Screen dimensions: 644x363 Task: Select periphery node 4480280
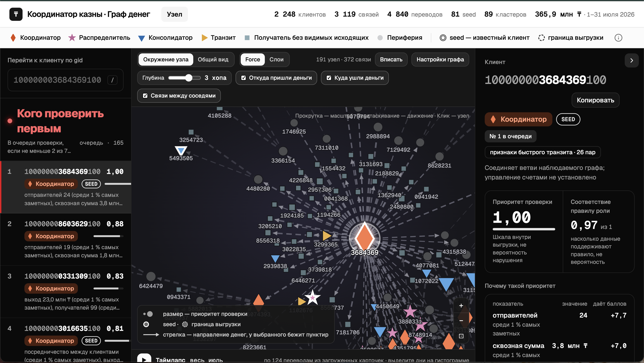[258, 179]
